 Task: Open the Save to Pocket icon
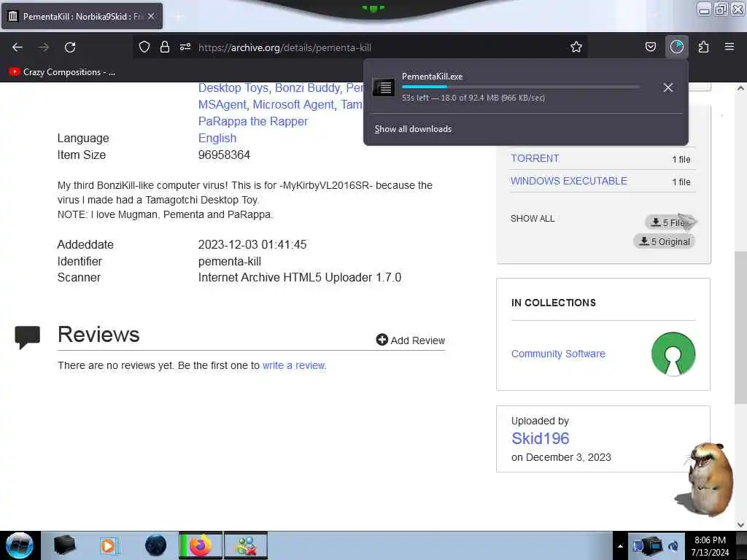[x=650, y=47]
